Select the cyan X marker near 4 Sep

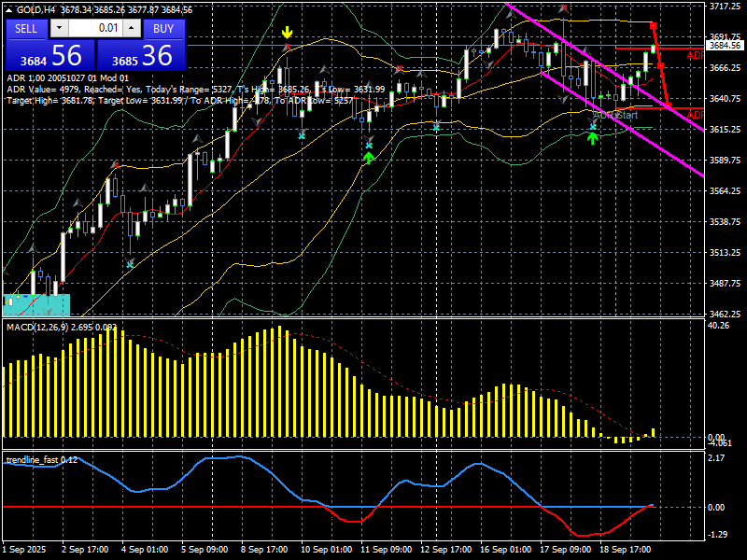(130, 264)
